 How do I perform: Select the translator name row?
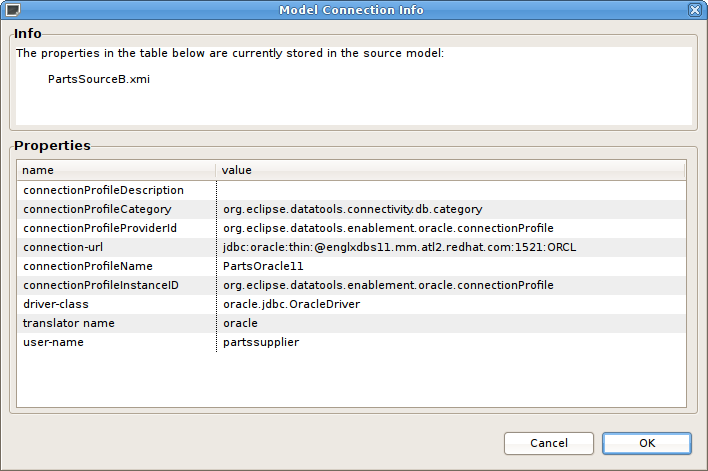click(x=69, y=323)
